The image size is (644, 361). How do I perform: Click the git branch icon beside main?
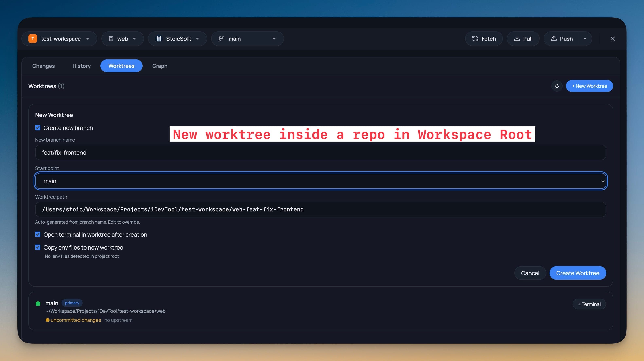[x=221, y=39]
